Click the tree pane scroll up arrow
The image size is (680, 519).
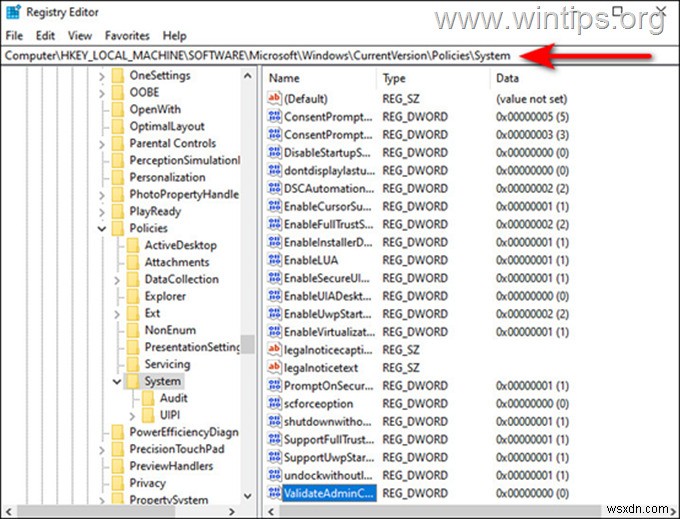[248, 75]
